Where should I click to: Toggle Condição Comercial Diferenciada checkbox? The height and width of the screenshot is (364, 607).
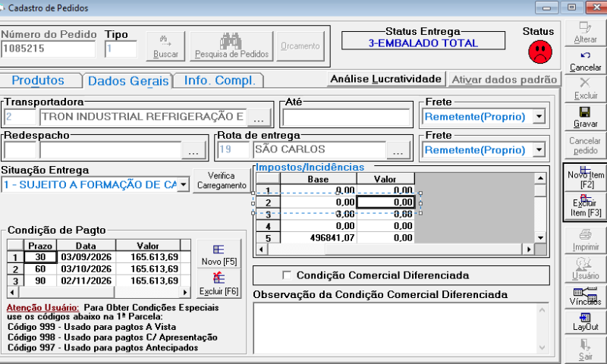(287, 275)
